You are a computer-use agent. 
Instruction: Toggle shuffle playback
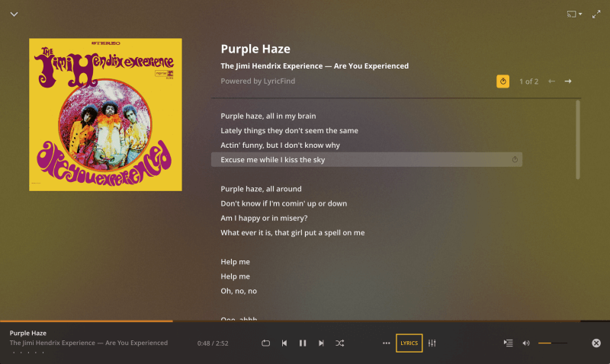tap(339, 343)
